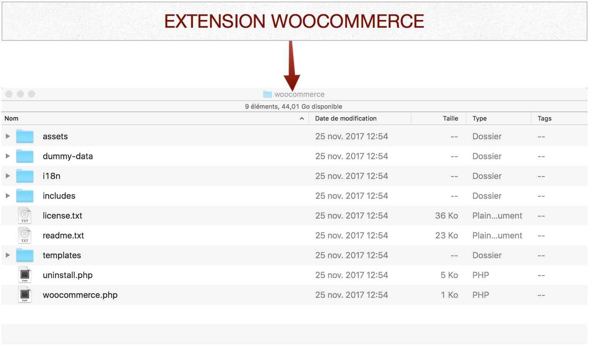
Task: Click the readme.txt file name
Action: pyautogui.click(x=63, y=235)
